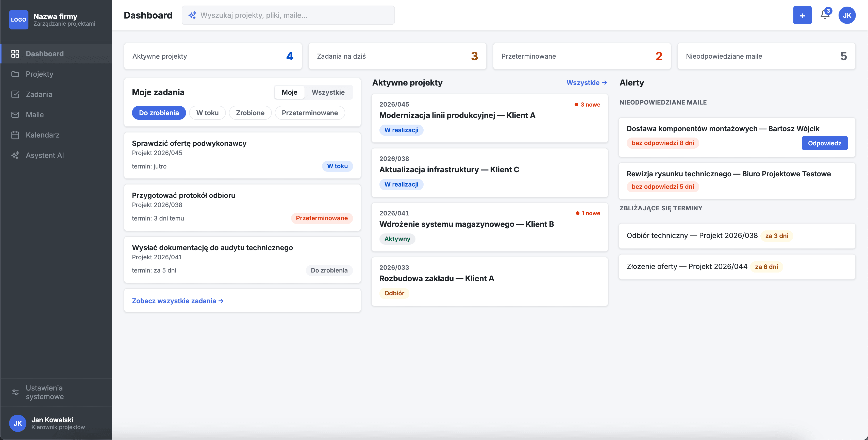Select the Przeterminowane filter chip
This screenshot has height=440, width=868.
(310, 113)
